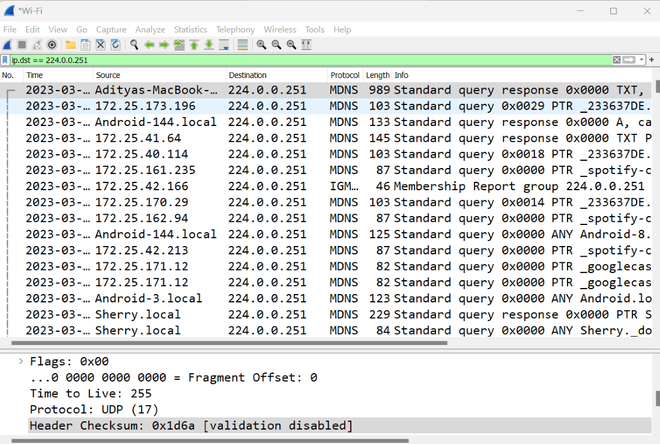660x444 pixels.
Task: Open the File menu
Action: coord(10,29)
